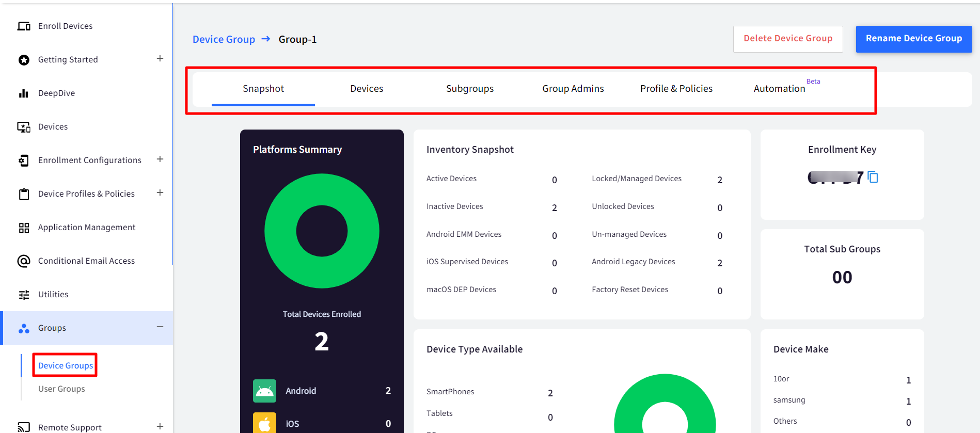The image size is (980, 433).
Task: Click the macOS DEP Devices label
Action: [461, 290]
